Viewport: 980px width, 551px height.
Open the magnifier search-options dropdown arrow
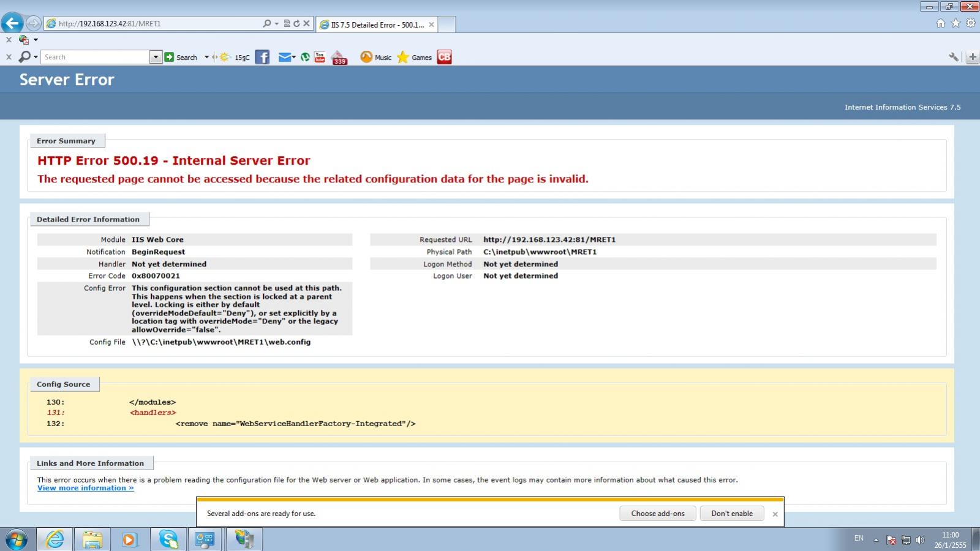[x=36, y=57]
